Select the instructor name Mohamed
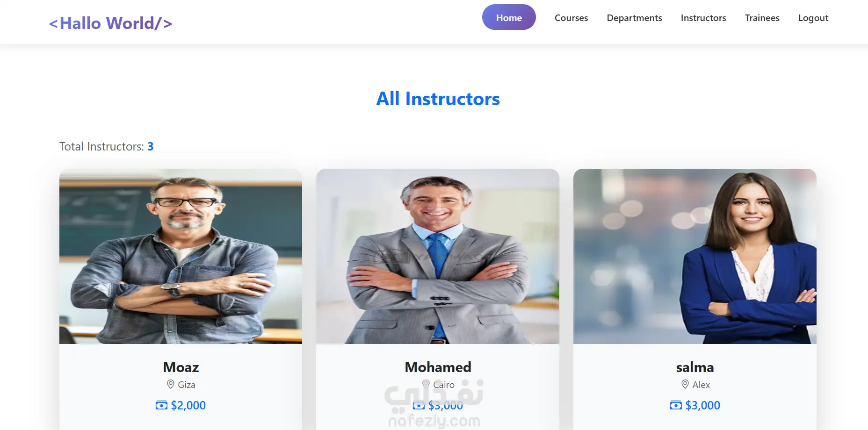 click(438, 367)
